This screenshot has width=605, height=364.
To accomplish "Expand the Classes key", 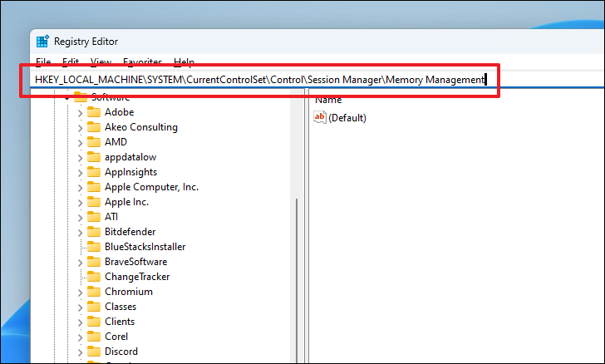I will (x=80, y=307).
